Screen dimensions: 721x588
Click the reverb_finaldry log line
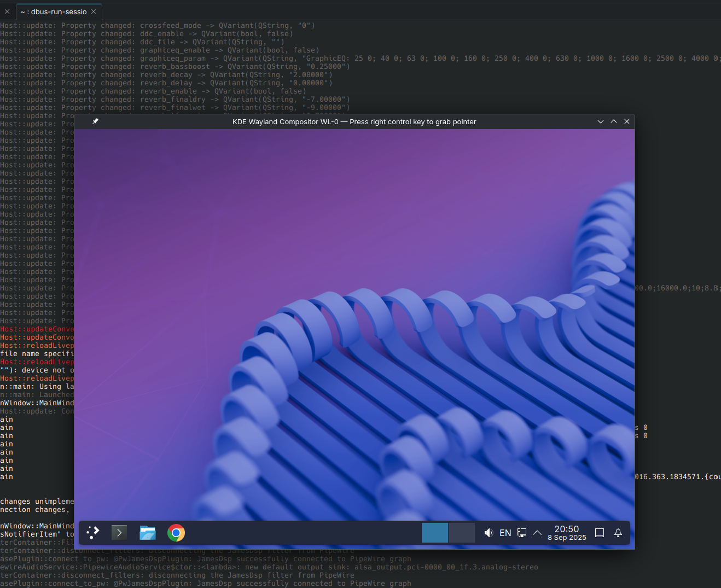point(175,100)
